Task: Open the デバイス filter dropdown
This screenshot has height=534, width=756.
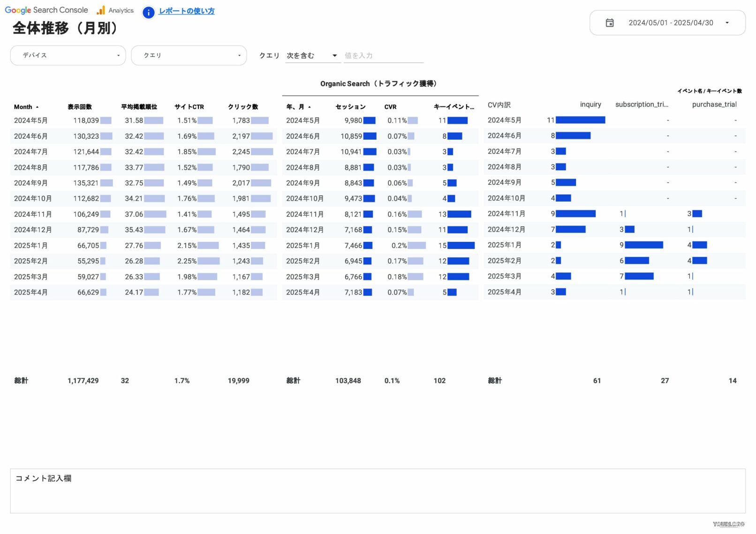Action: 68,55
